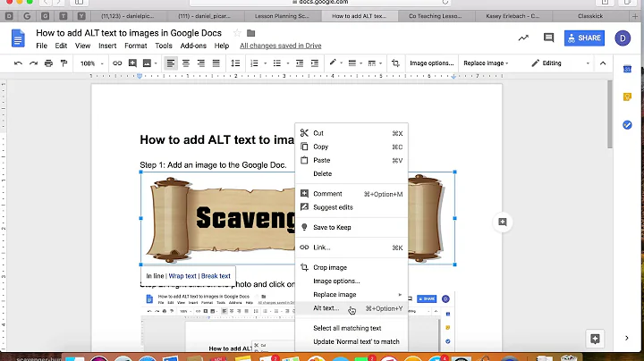644x361 pixels.
Task: Collapse the menus with up chevron
Action: point(603,63)
